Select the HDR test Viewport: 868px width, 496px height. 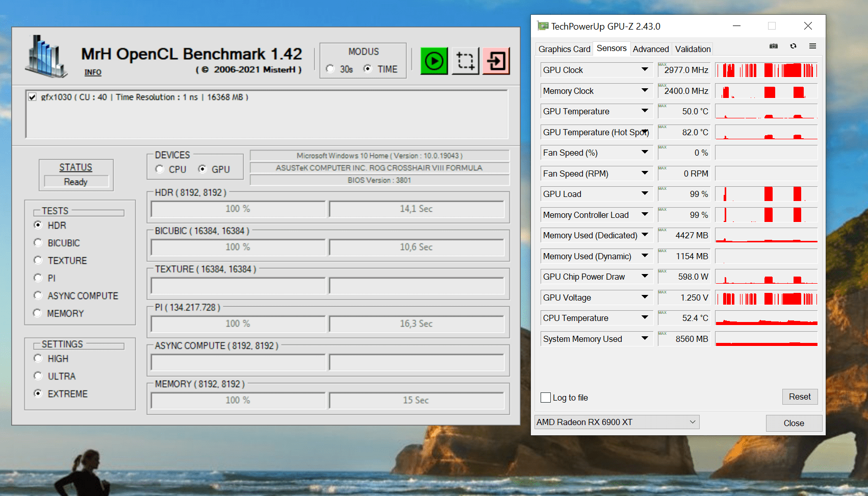click(38, 225)
